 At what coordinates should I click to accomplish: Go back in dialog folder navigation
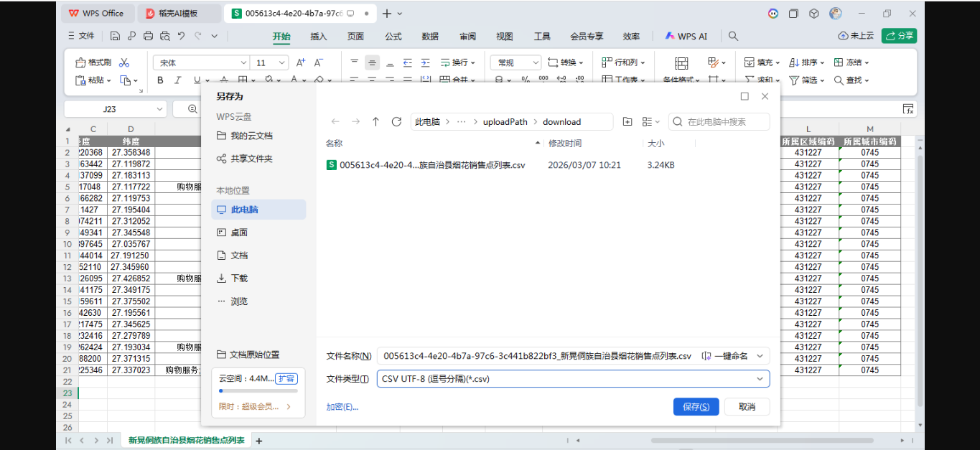(x=335, y=122)
